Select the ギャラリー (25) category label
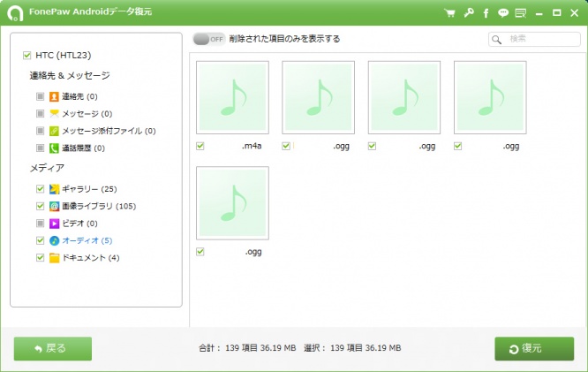 click(89, 189)
